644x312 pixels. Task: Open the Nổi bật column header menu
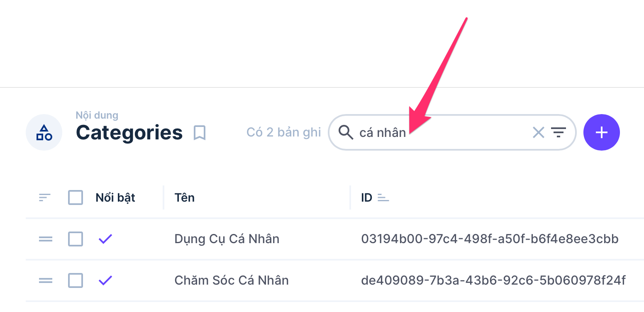(115, 197)
